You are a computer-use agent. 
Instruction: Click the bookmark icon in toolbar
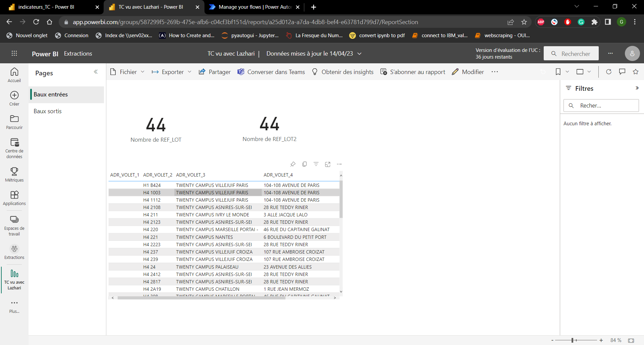point(558,72)
